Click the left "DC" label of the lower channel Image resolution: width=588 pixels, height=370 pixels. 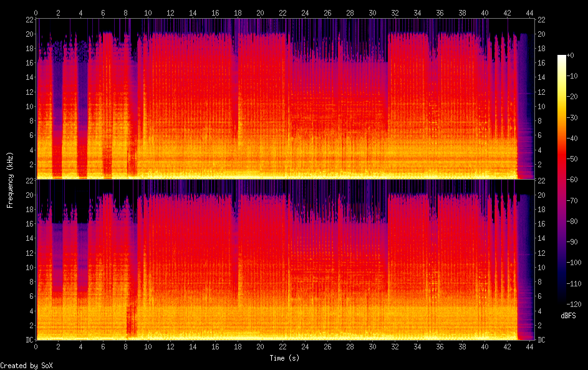point(29,339)
